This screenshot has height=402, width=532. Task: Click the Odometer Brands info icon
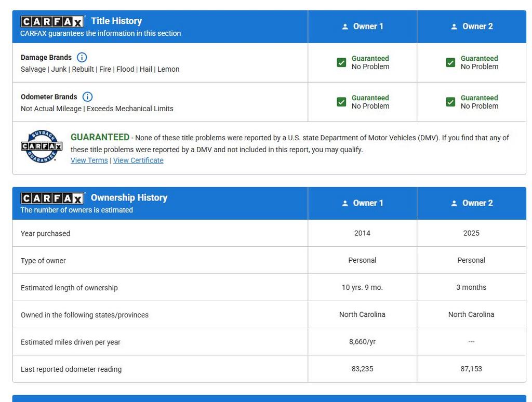pos(88,97)
